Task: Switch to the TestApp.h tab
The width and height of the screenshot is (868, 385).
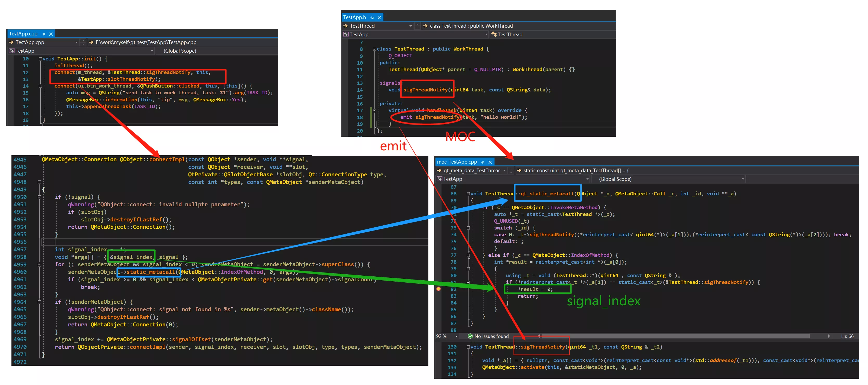Action: 354,17
